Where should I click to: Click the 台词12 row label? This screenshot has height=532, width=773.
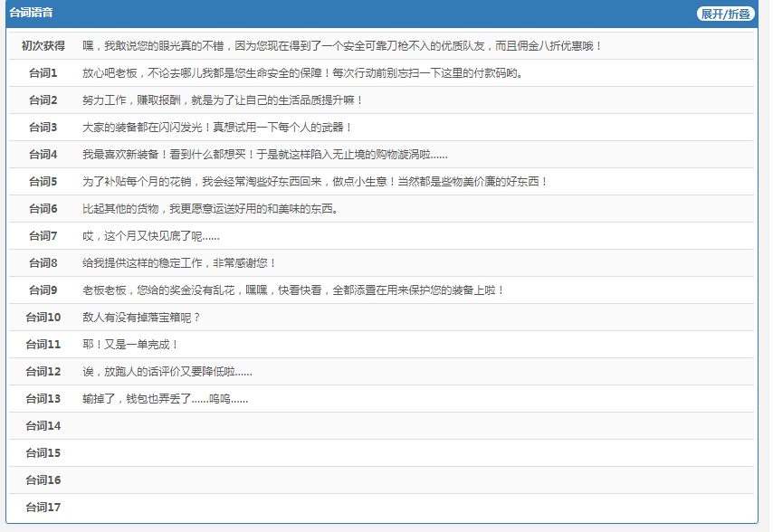(43, 372)
